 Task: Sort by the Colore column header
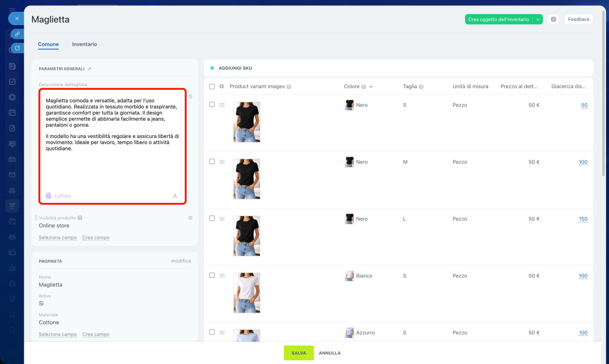[352, 87]
